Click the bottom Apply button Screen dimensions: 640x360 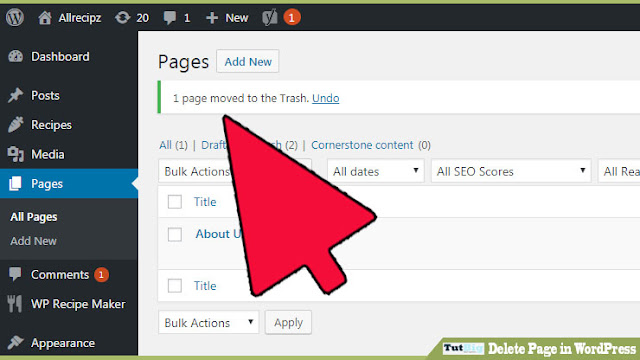coord(288,323)
